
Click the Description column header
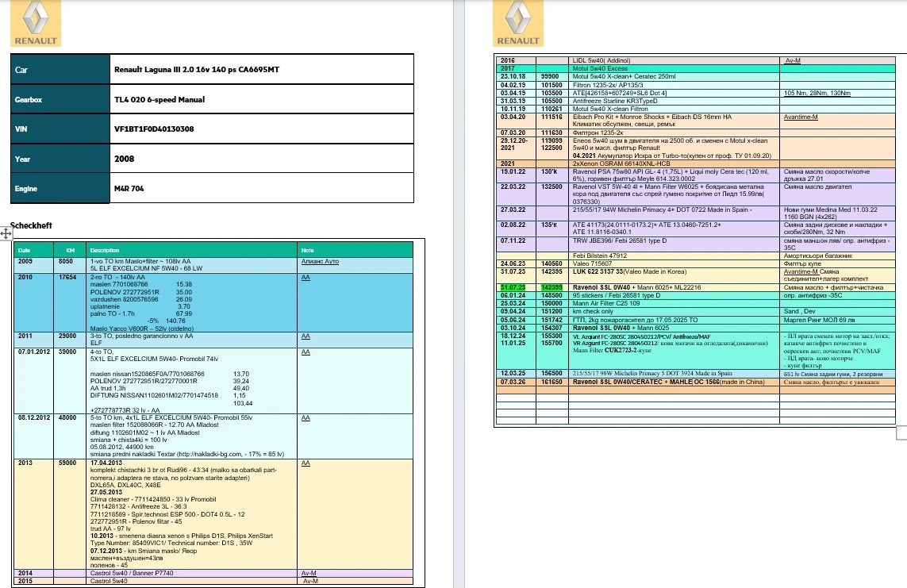tap(104, 250)
